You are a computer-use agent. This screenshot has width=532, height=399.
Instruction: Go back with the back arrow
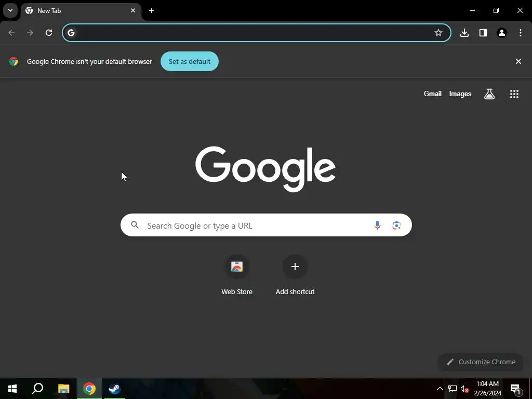pyautogui.click(x=11, y=33)
